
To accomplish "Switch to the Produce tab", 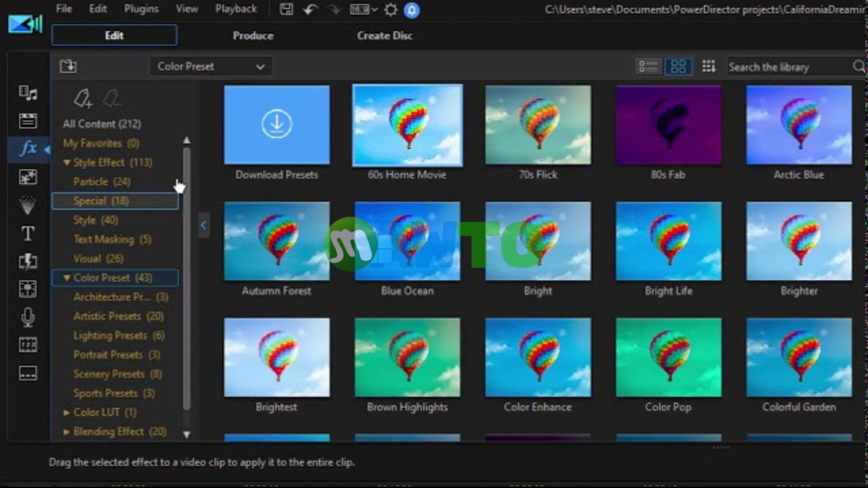I will point(253,35).
